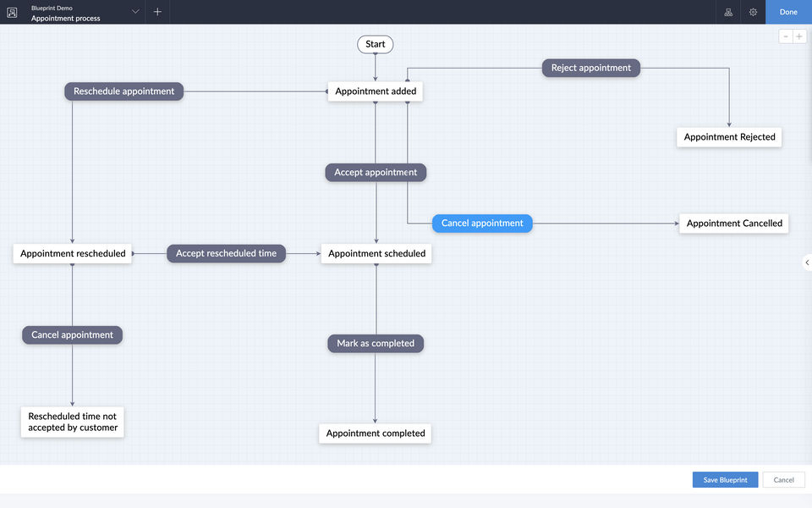Click the Cancel button at the bottom
The height and width of the screenshot is (508, 812).
(784, 480)
